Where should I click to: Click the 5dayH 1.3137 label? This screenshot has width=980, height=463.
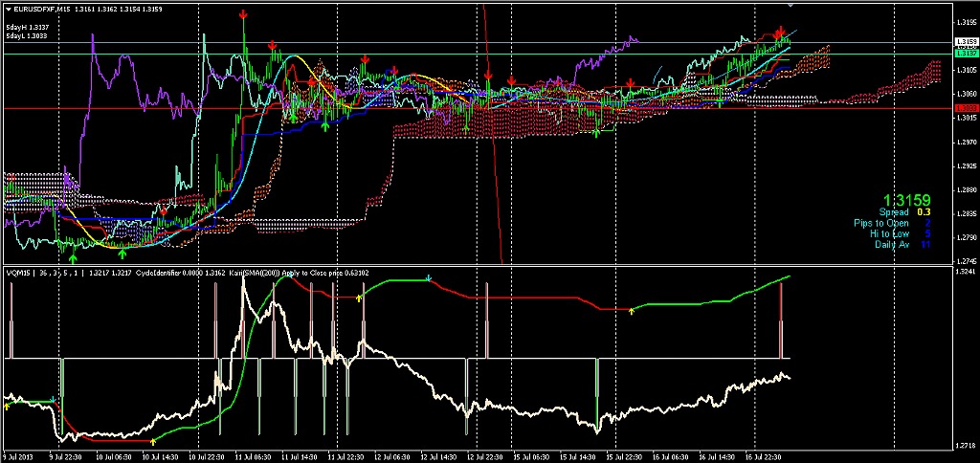(27, 28)
